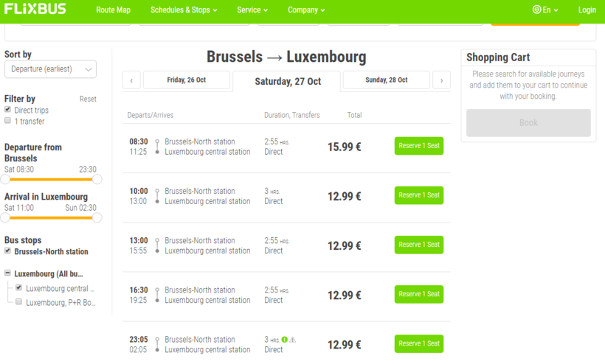
Task: Click the globe language icon
Action: click(x=536, y=10)
